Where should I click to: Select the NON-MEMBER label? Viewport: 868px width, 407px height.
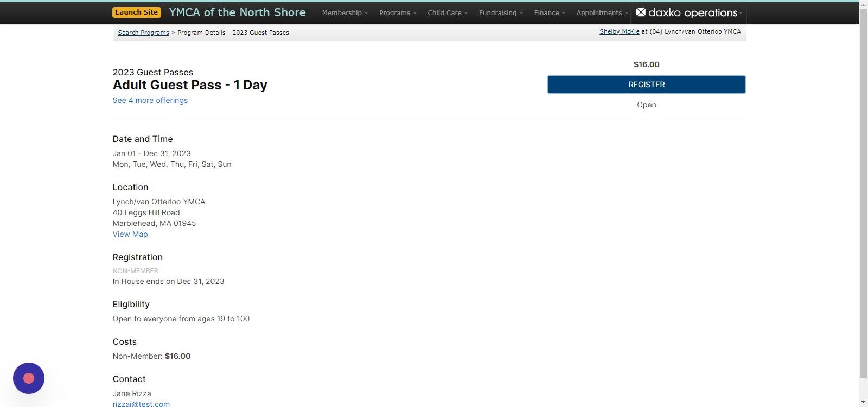(x=136, y=270)
